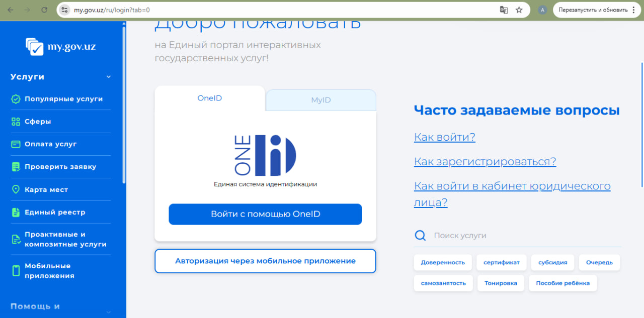Click the Мобильные приложения phone icon
The height and width of the screenshot is (318, 644).
pos(16,271)
